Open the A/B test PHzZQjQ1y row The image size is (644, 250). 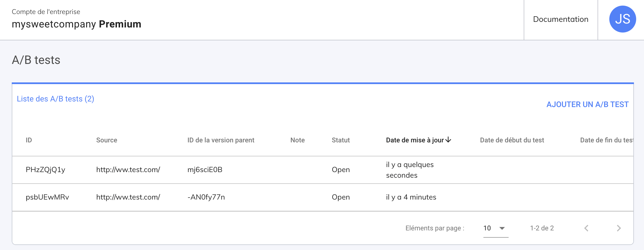tap(45, 170)
